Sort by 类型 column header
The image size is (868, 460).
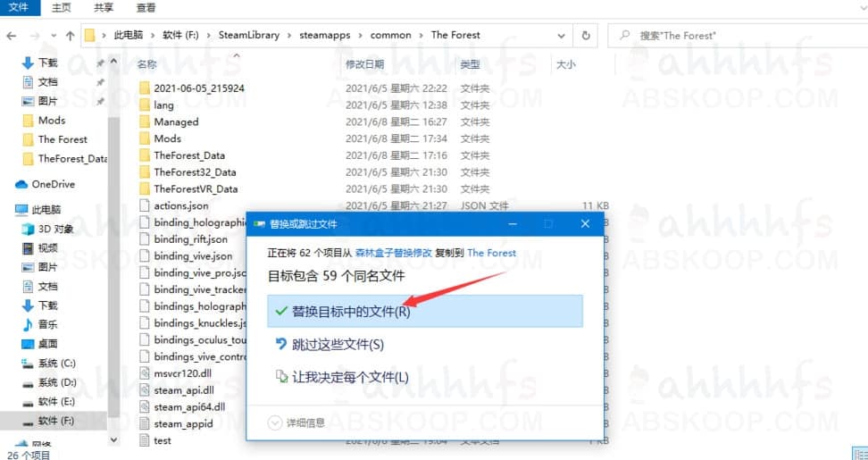click(470, 65)
